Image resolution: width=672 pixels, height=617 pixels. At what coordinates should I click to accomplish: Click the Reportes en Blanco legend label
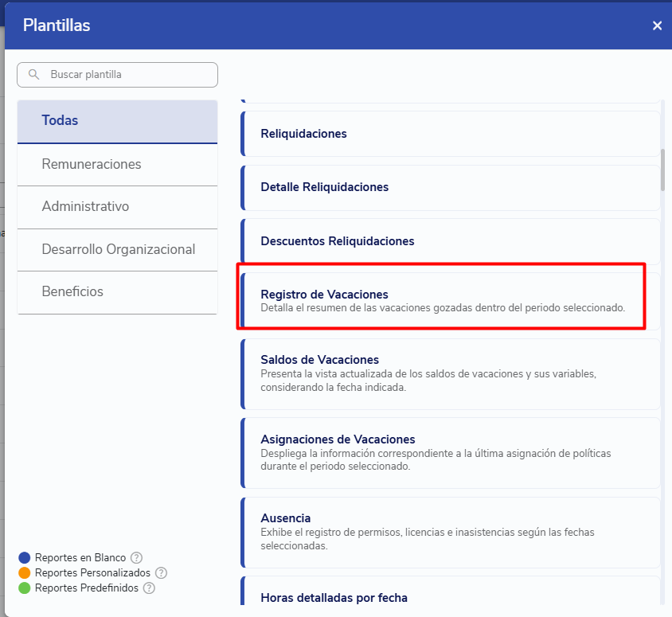(80, 557)
